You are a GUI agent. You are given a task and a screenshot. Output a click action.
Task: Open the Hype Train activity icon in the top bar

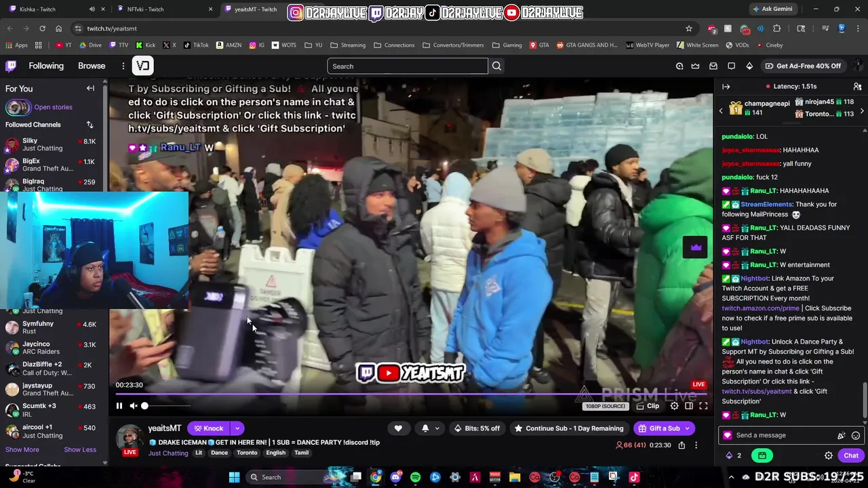[679, 66]
